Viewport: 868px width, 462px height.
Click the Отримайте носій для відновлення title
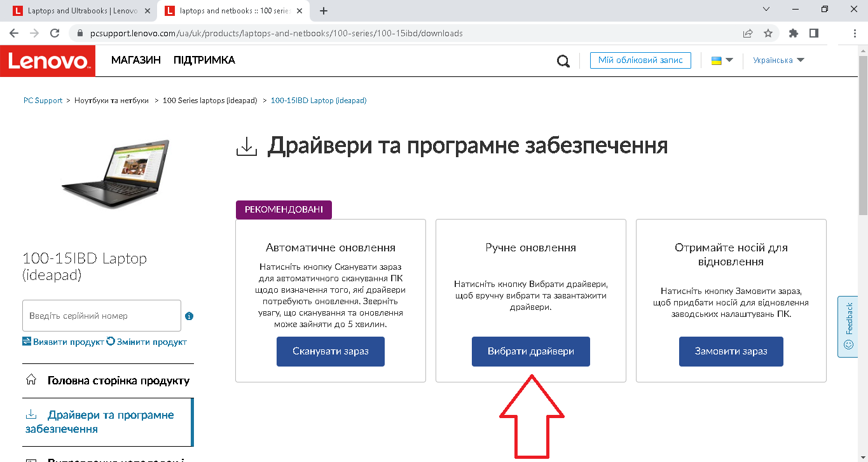pyautogui.click(x=731, y=255)
